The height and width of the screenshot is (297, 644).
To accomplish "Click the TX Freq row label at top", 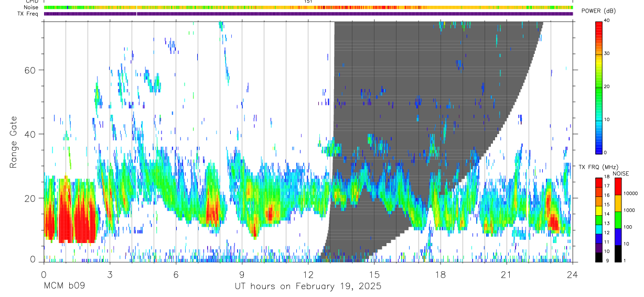I will point(28,14).
